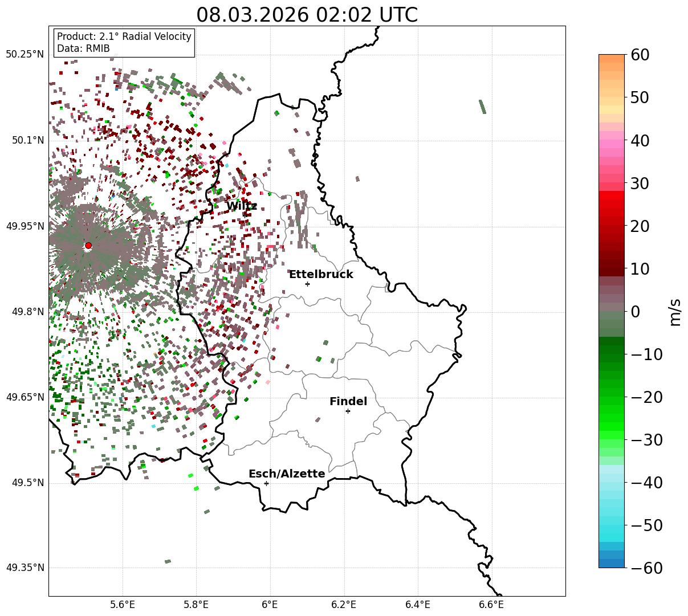Viewport: 688px width, 616px height.
Task: Pick the cyan colorbar segment near −50
Action: (x=612, y=529)
